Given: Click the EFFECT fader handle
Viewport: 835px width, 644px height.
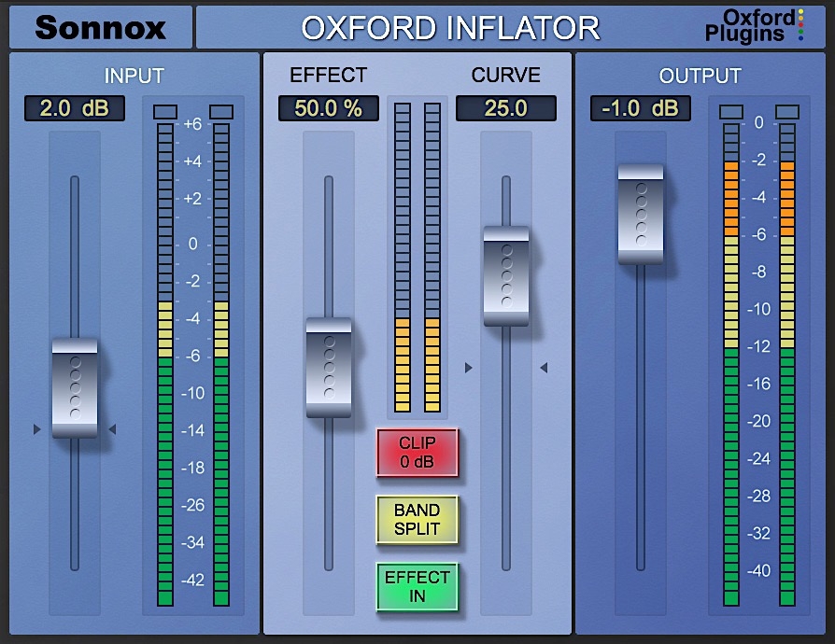Looking at the screenshot, I should coord(329,368).
